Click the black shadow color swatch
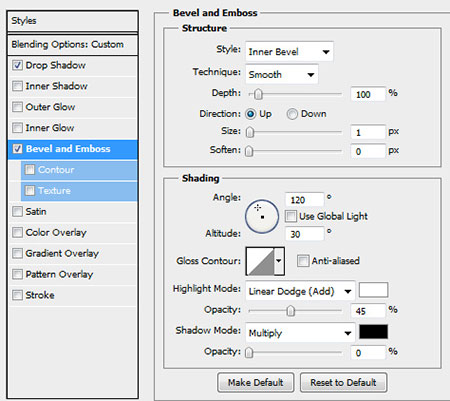 [373, 332]
